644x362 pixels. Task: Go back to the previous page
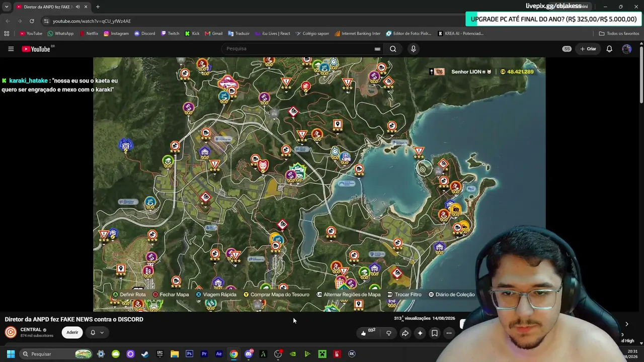8,21
